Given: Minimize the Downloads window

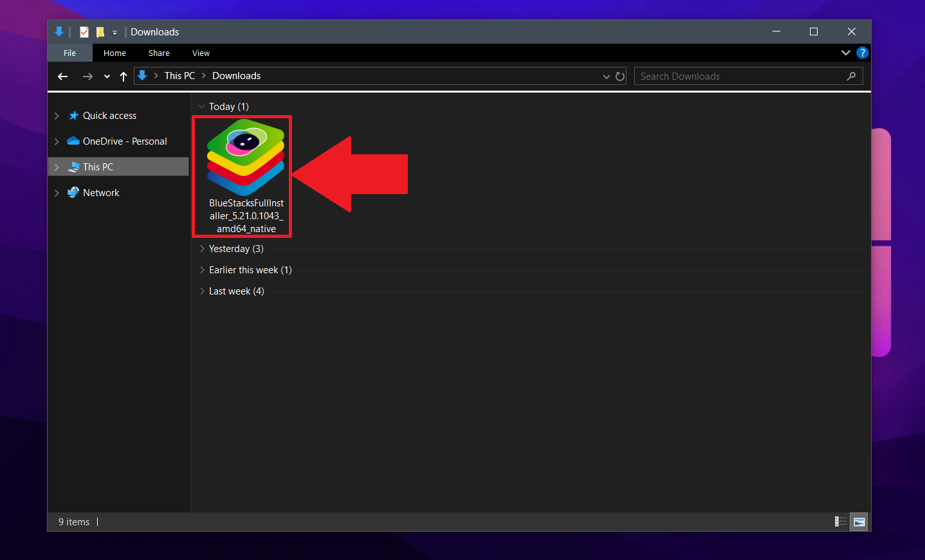Looking at the screenshot, I should click(776, 32).
